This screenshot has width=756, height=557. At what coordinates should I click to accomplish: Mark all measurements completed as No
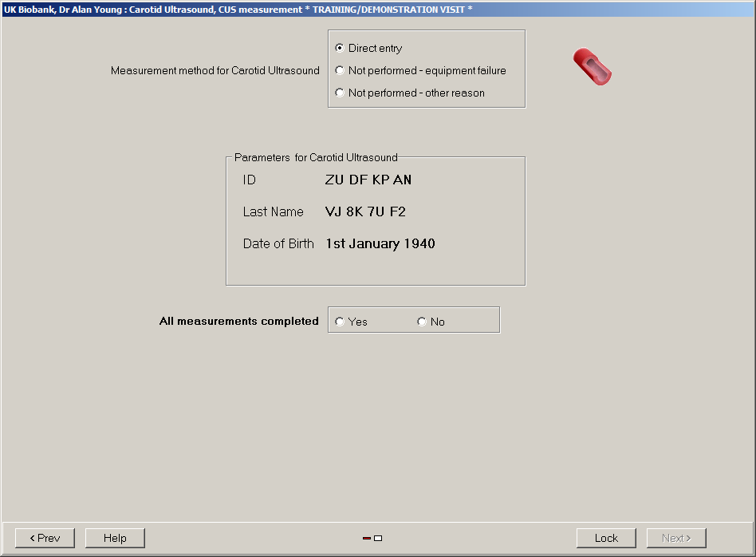[x=422, y=322]
